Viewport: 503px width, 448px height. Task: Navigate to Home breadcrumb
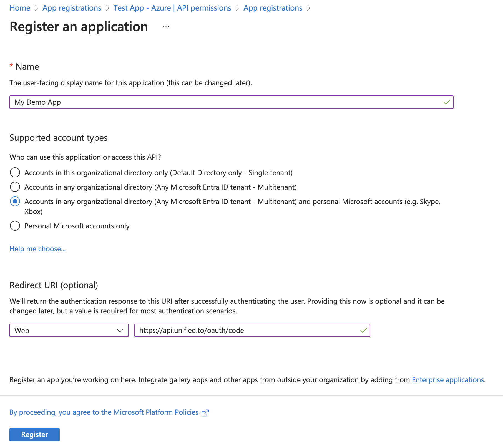[20, 8]
